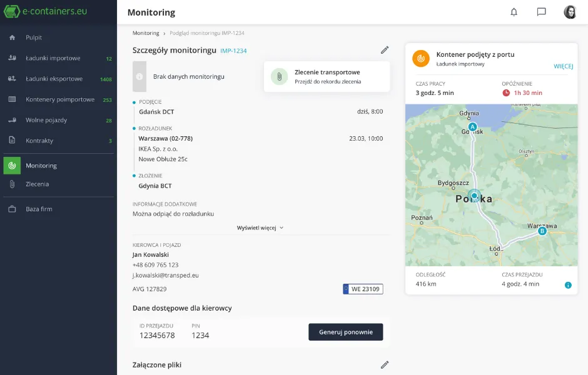Open the notifications bell
This screenshot has width=588, height=375.
click(x=514, y=12)
